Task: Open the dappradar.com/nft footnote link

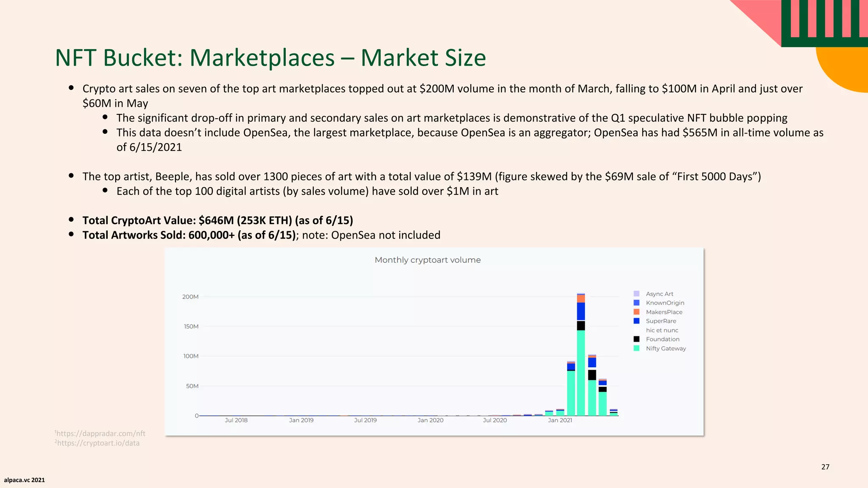Action: click(x=100, y=433)
